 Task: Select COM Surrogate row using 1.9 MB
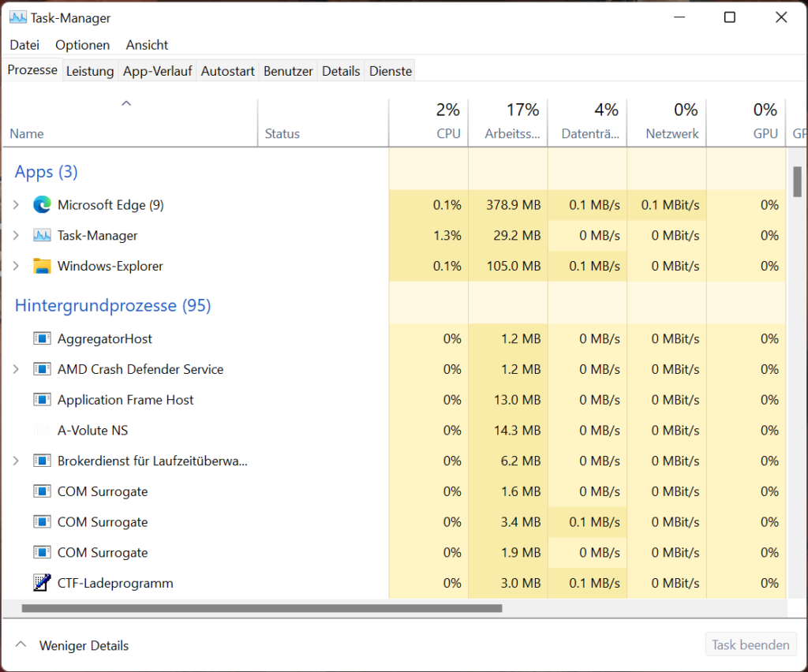(x=395, y=552)
